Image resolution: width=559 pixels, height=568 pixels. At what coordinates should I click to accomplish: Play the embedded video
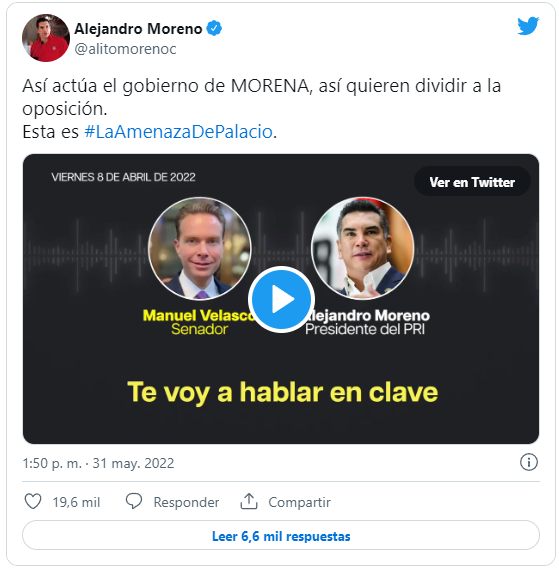point(281,299)
